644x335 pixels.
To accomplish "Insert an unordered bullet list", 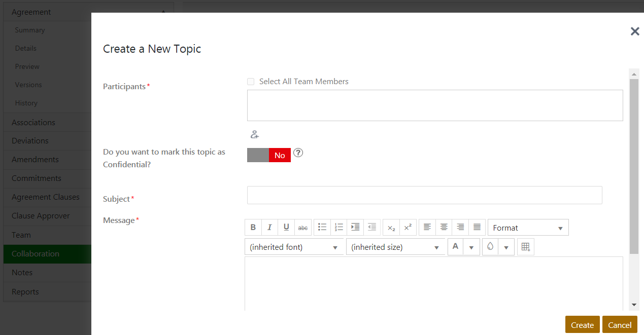I will click(322, 228).
